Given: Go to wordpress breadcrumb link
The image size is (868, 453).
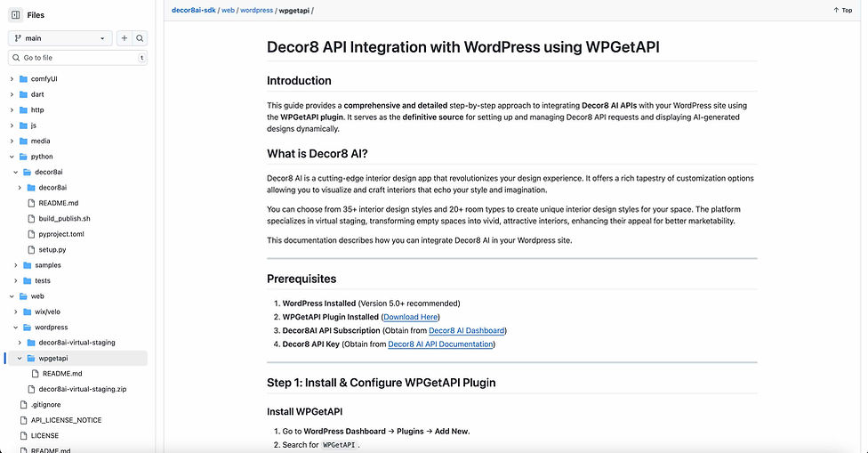Looking at the screenshot, I should [256, 10].
